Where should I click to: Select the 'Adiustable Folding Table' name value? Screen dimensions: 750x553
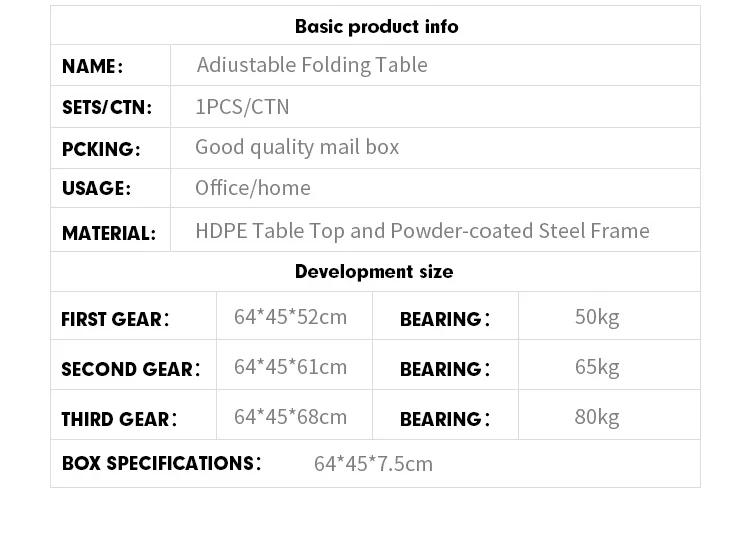click(x=312, y=65)
